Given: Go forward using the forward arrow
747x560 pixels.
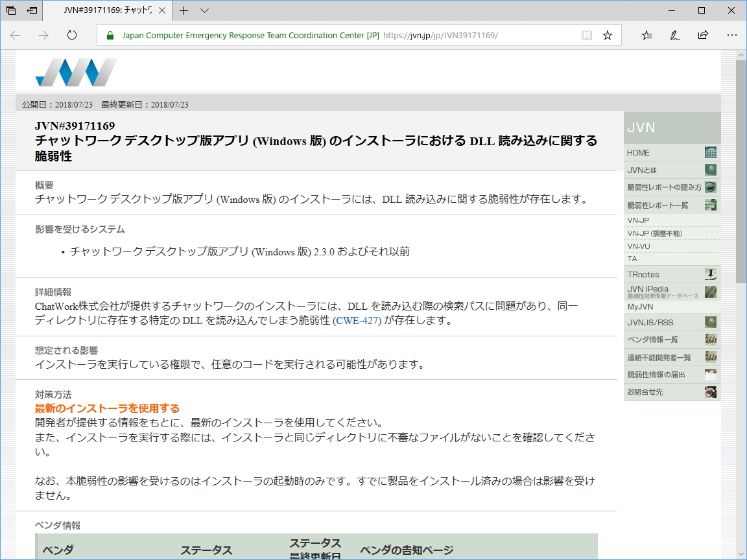Looking at the screenshot, I should point(43,35).
